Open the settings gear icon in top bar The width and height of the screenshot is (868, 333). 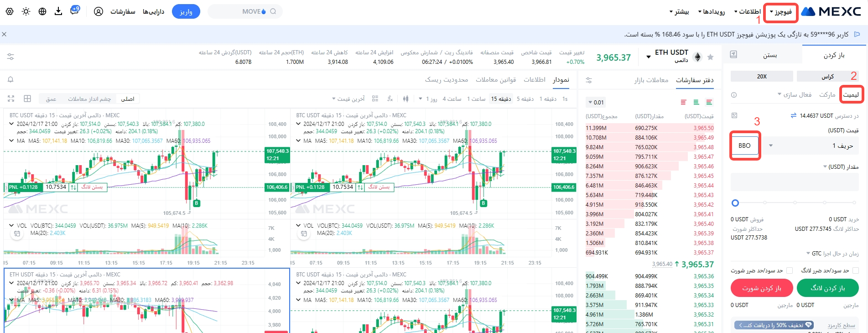[10, 11]
